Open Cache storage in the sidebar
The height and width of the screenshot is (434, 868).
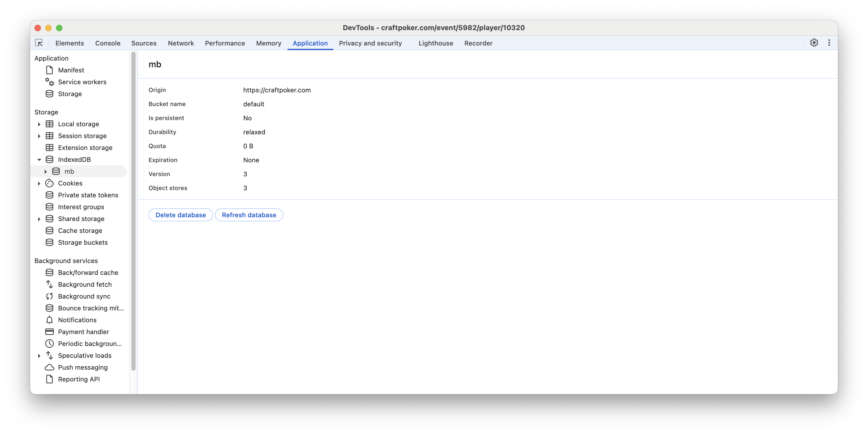tap(80, 231)
